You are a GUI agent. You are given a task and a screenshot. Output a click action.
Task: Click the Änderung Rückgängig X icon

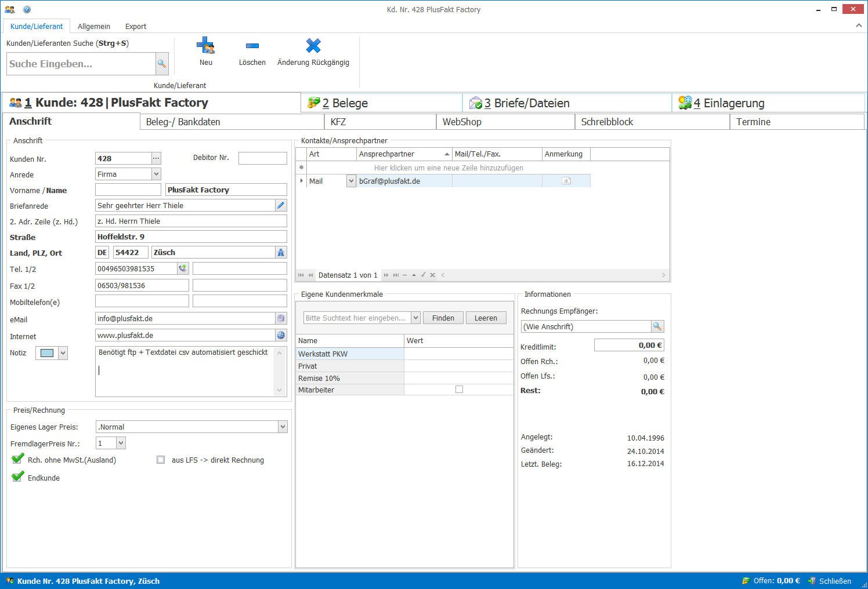(313, 45)
